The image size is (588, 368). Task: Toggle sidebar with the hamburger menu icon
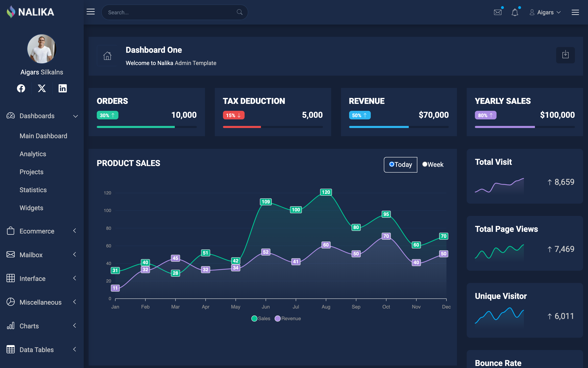91,12
